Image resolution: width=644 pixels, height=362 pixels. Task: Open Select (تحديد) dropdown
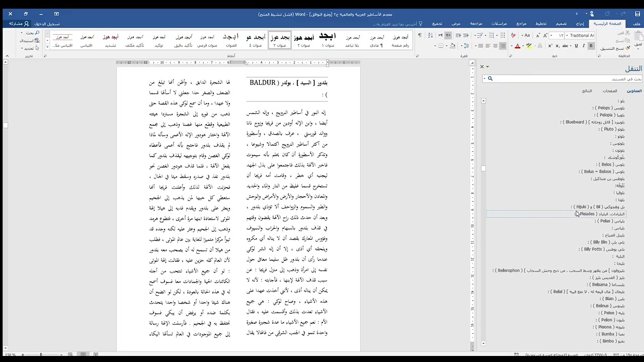pos(30,48)
